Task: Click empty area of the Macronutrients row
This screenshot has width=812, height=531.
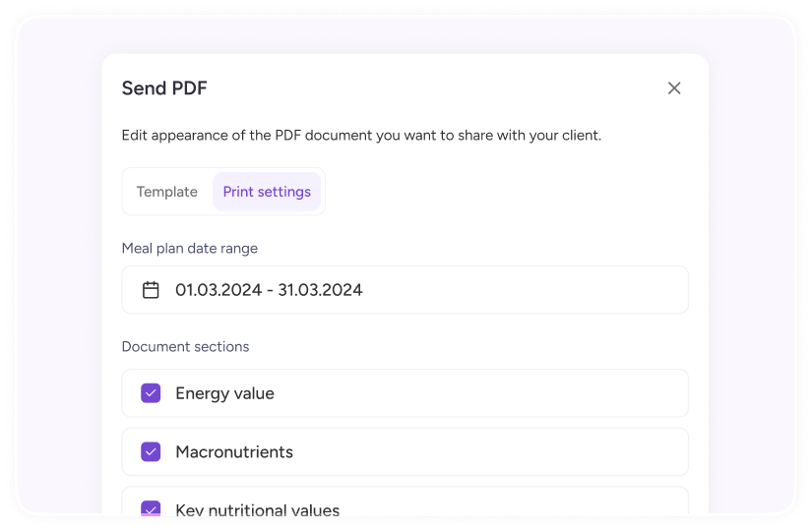Action: coord(492,451)
